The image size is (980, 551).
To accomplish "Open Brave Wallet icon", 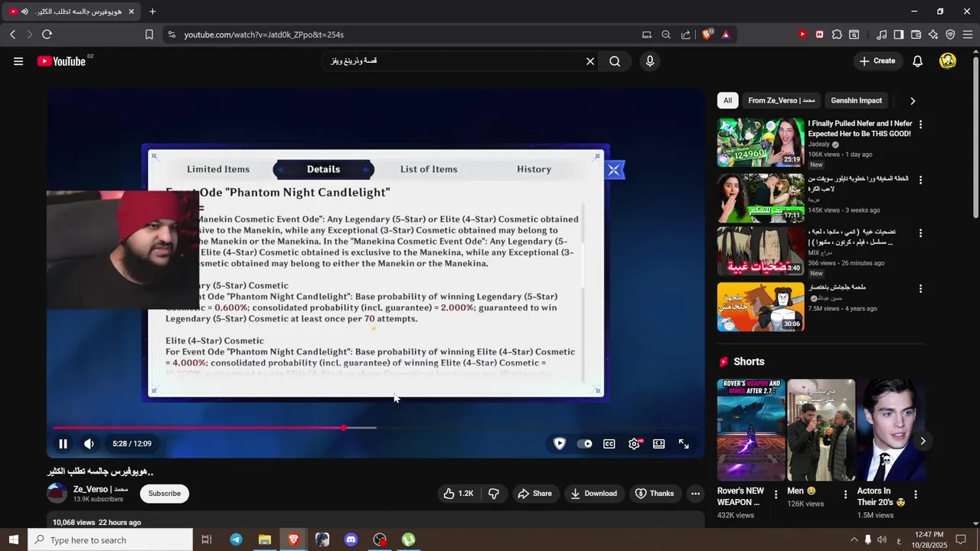I will (916, 34).
